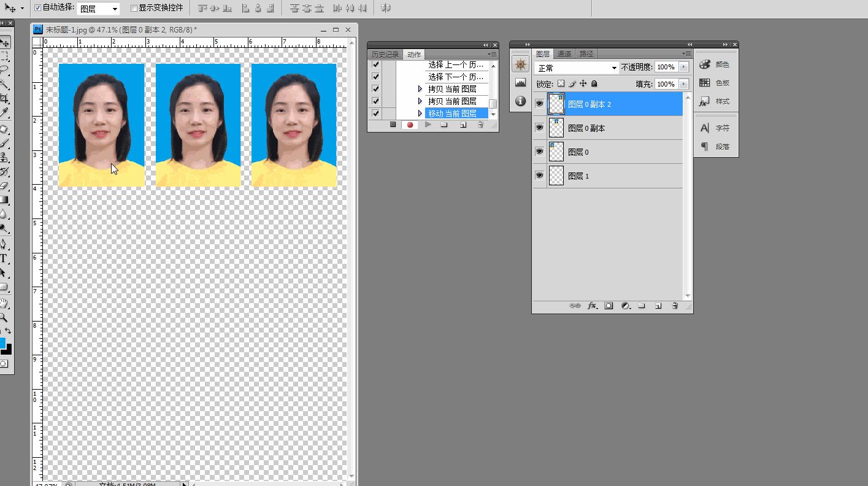
Task: Uncheck the toggle beside 移动 当前 图层
Action: click(375, 113)
